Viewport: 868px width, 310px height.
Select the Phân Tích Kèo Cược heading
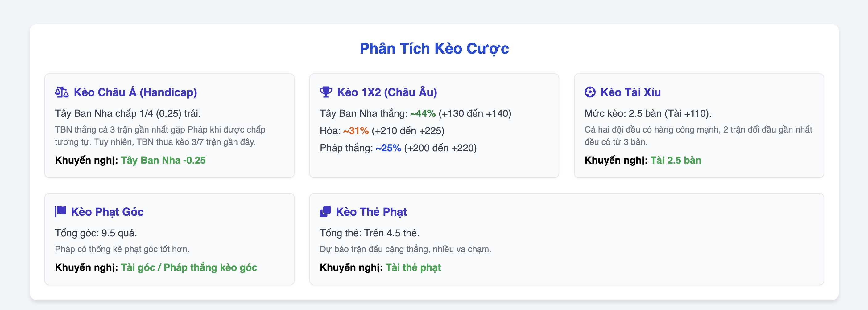434,48
